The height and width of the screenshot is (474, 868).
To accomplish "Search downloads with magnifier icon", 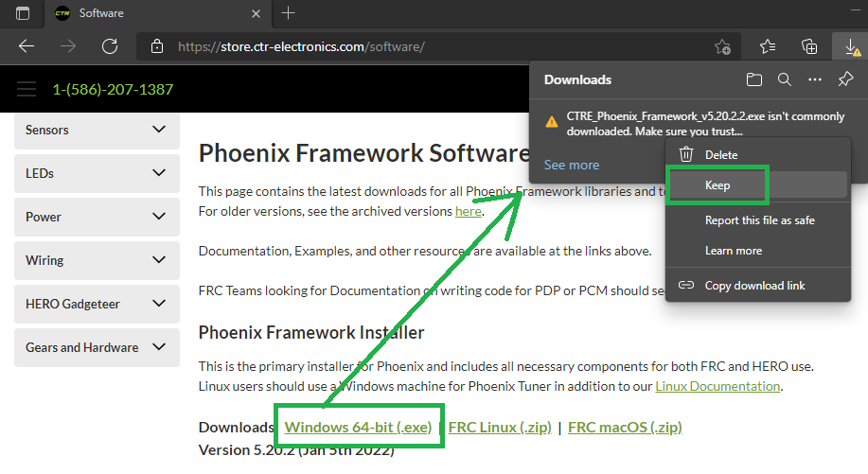I will (785, 79).
